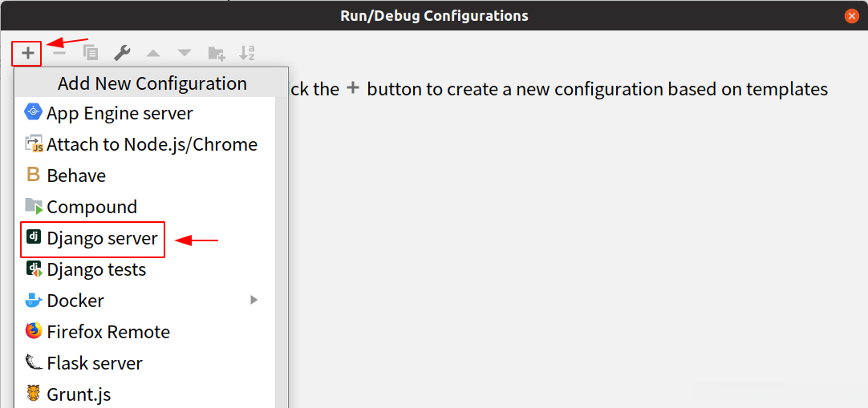This screenshot has height=408, width=868.
Task: Choose Firefox Remote configuration
Action: point(108,332)
